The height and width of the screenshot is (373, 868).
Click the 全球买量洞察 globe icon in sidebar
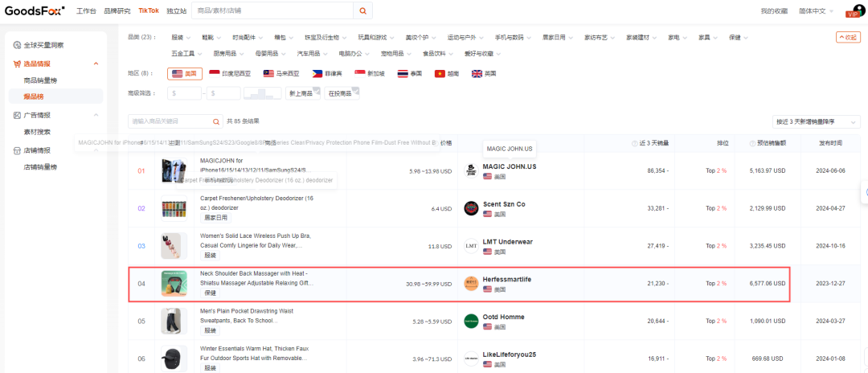[18, 45]
